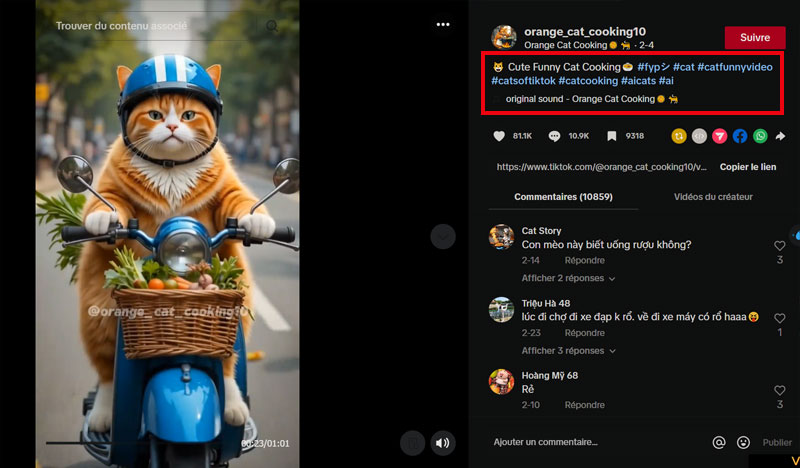The image size is (800, 468).
Task: Reply to Cat Story's comment via Répondre
Action: (x=585, y=260)
